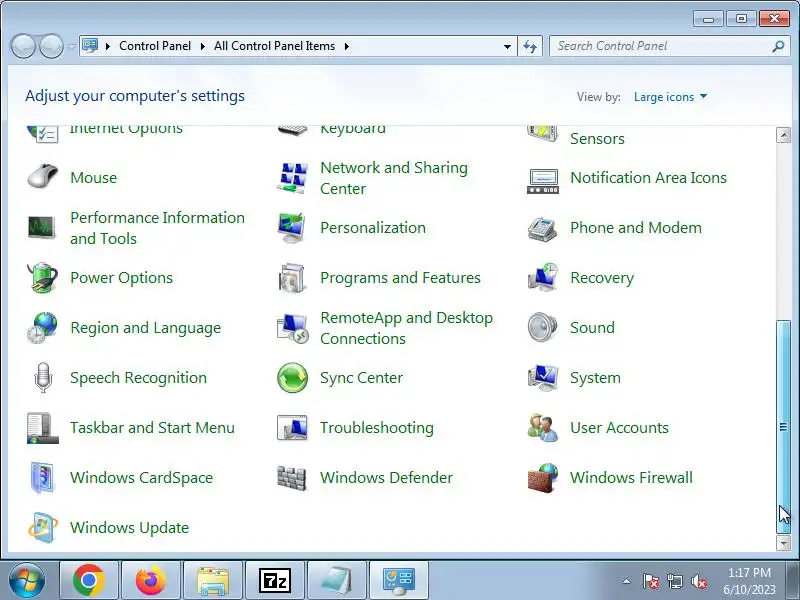
Task: Click the Windows Defender wall icon
Action: click(x=292, y=478)
